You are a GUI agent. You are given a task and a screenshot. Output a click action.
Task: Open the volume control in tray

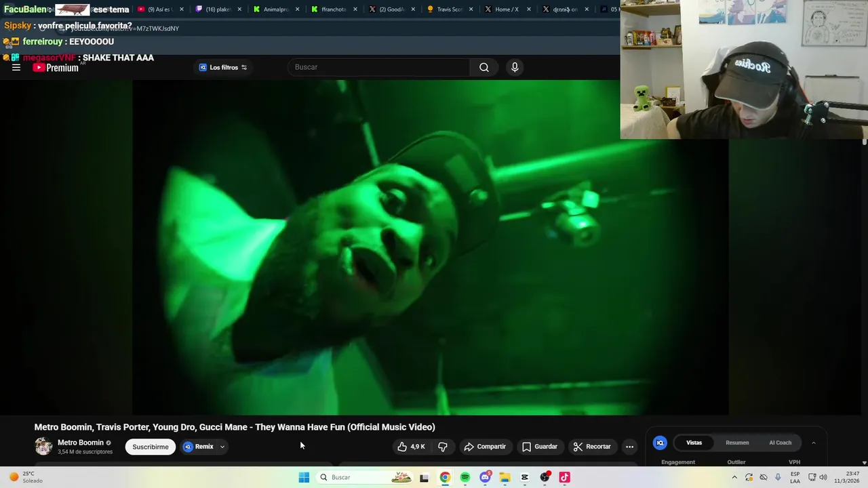823,477
